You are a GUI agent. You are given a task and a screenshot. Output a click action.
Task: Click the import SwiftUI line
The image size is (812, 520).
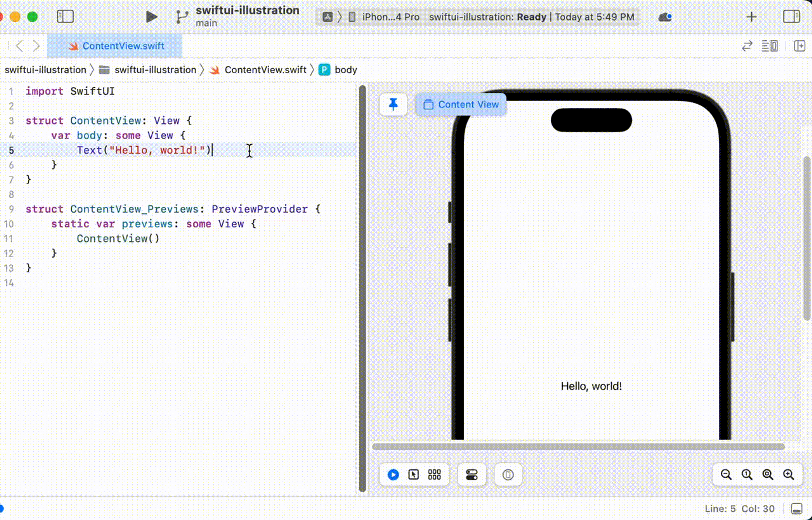click(70, 91)
